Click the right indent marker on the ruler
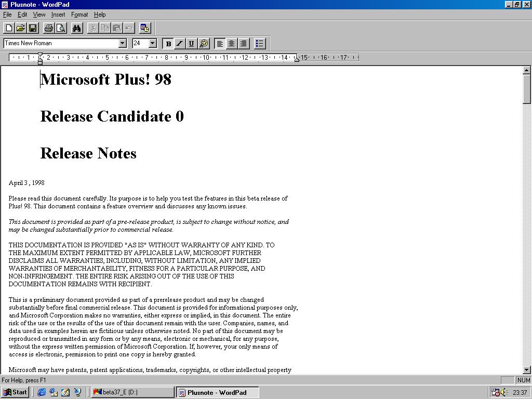The image size is (532, 399). (x=297, y=59)
